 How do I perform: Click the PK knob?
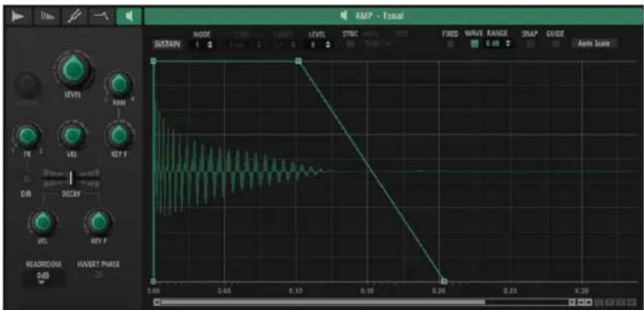point(27,136)
